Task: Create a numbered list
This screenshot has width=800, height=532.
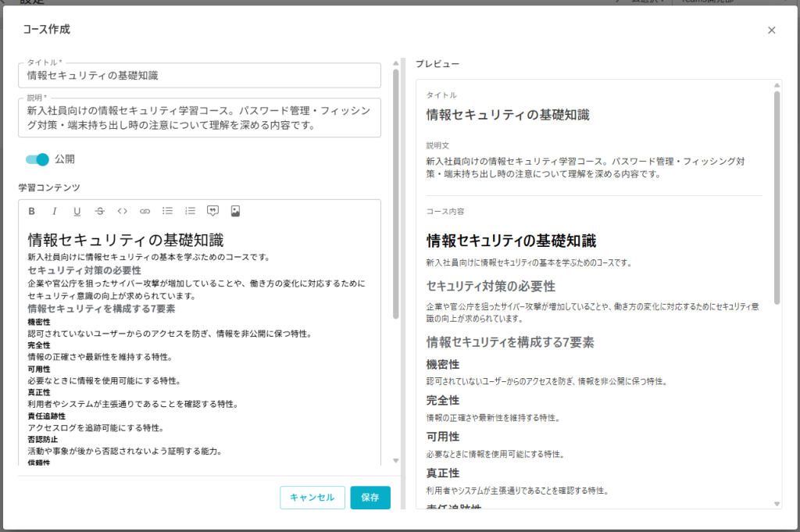Action: coord(190,211)
